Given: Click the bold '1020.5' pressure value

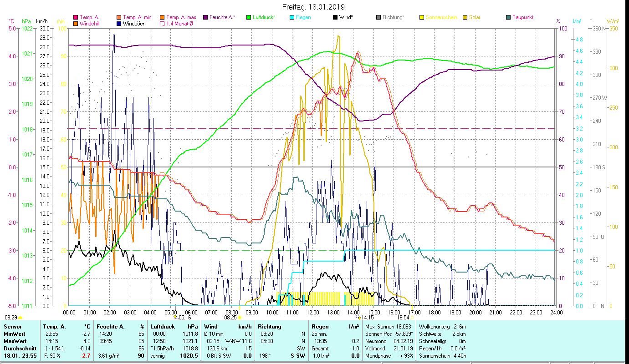Looking at the screenshot, I should click(x=189, y=356).
